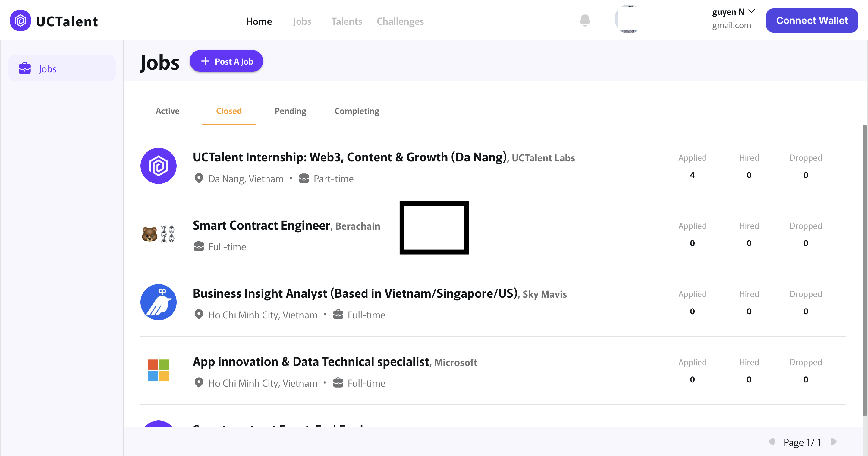
Task: Open the Smart Contract Engineer job
Action: [x=261, y=225]
